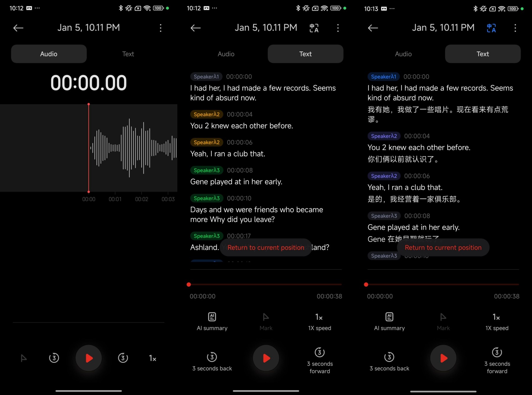Tap the Mark flag in right panel
The height and width of the screenshot is (395, 532).
pos(443,321)
